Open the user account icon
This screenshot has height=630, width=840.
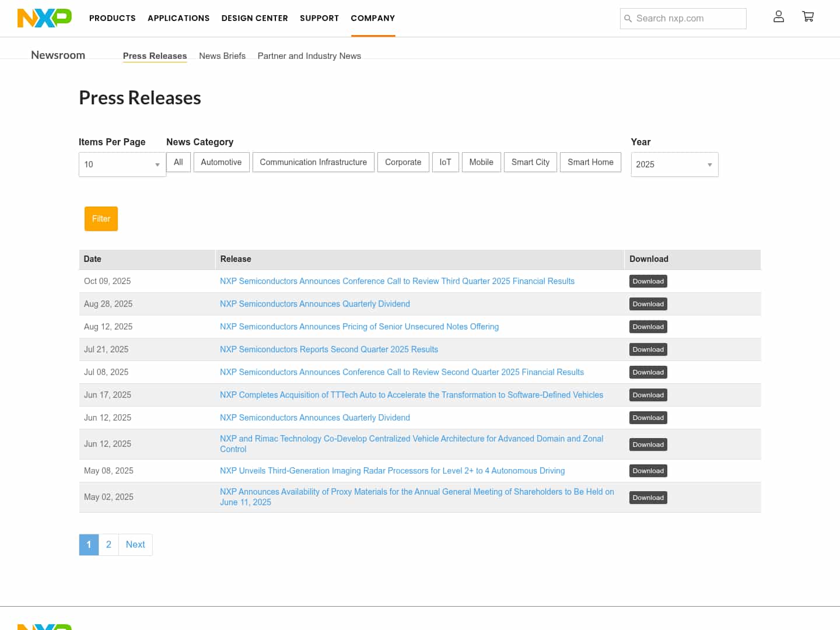click(x=778, y=17)
